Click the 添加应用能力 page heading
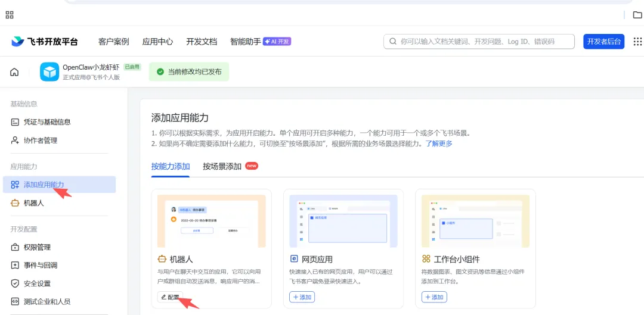The height and width of the screenshot is (315, 644). tap(180, 118)
